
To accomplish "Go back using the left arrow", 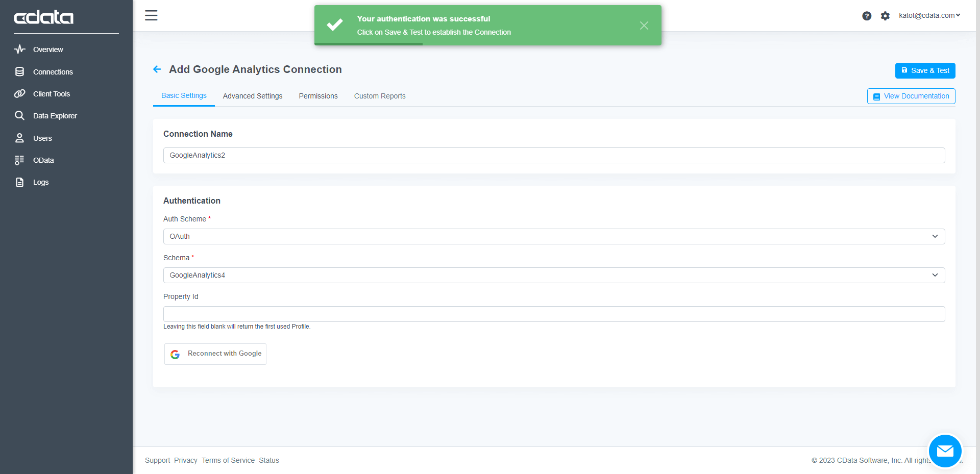I will [157, 69].
